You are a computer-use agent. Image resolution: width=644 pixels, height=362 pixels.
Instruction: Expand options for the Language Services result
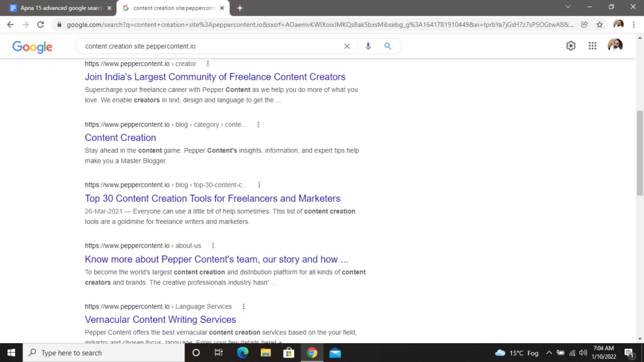pos(243,307)
